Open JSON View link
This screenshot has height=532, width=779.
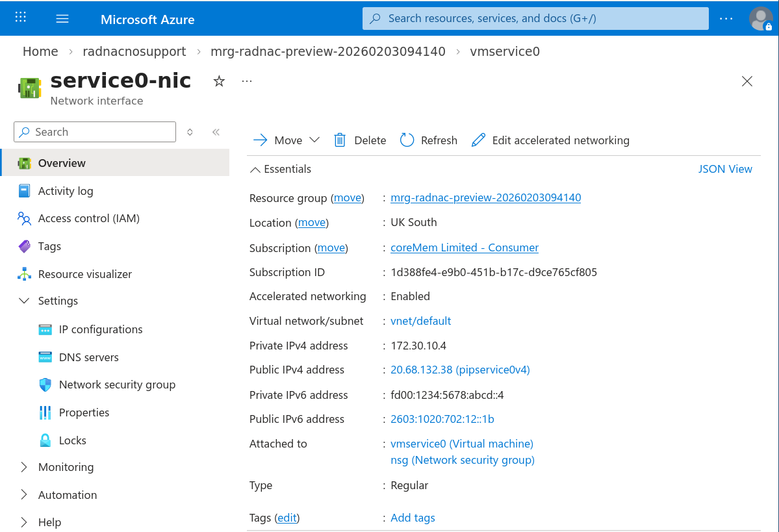coord(724,169)
